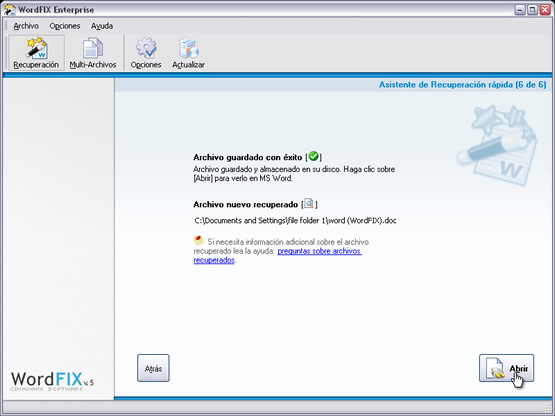Select the Recuperación toolbar icon
The image size is (555, 416).
(x=36, y=53)
